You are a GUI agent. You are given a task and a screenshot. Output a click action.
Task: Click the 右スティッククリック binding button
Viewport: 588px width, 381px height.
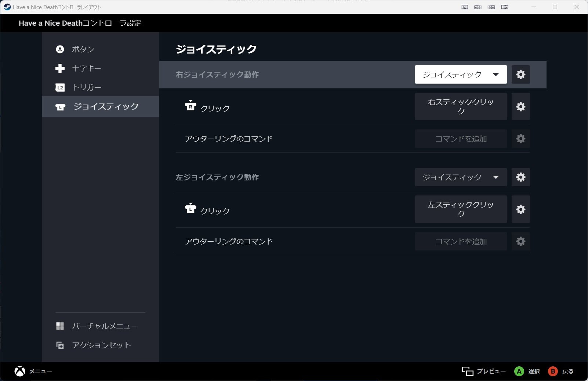point(461,106)
